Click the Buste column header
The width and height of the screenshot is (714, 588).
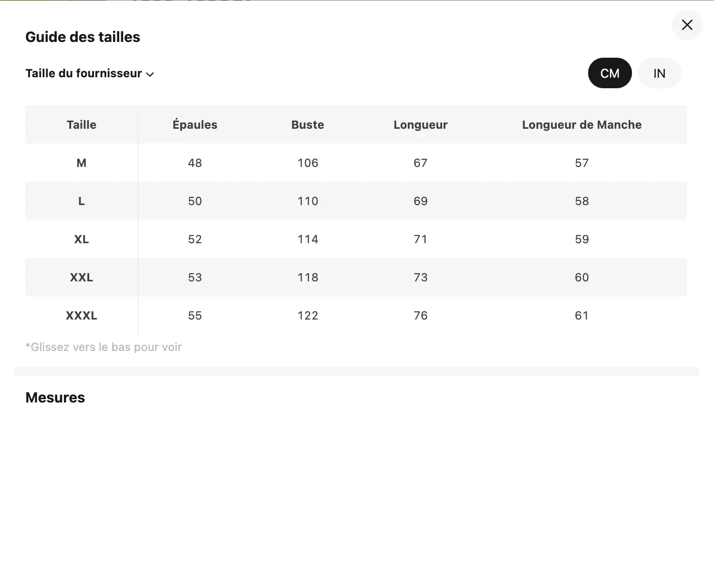[x=308, y=125]
